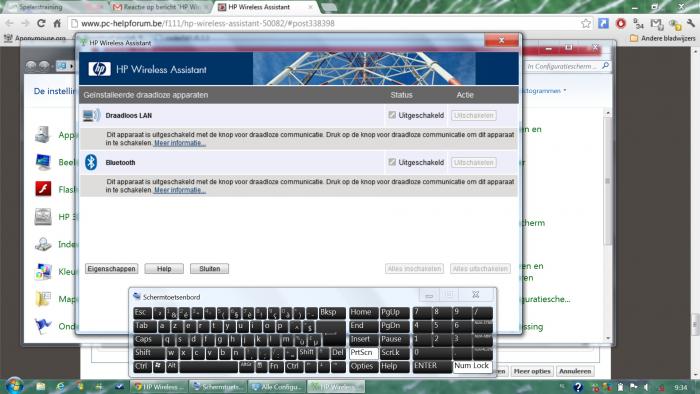
Task: Toggle Num Lock on on-screen keyboard
Action: click(472, 366)
